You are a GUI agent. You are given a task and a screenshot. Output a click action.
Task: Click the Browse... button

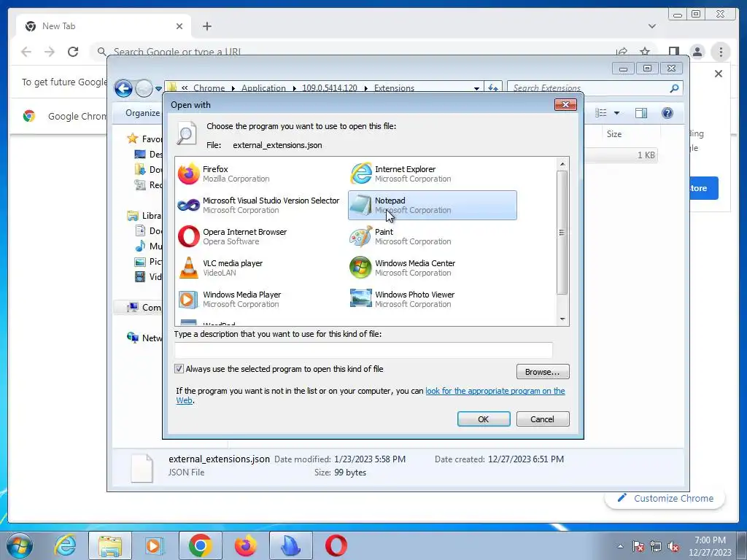(x=543, y=372)
